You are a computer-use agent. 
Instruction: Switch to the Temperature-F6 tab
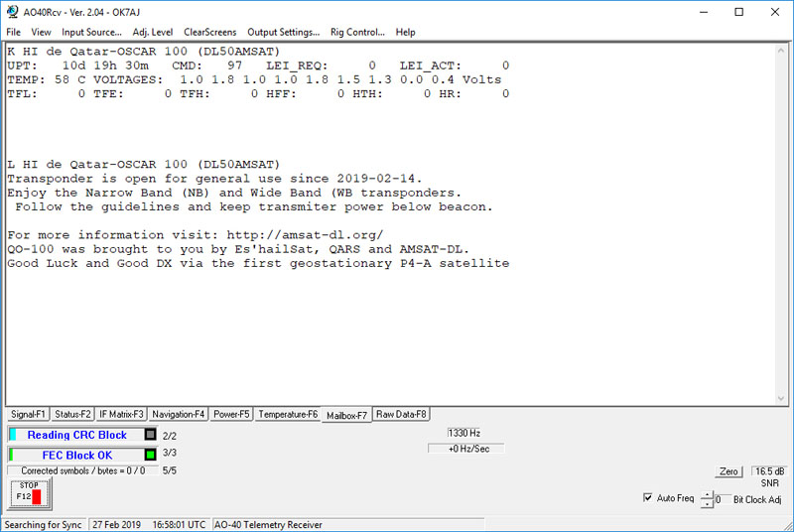click(288, 414)
